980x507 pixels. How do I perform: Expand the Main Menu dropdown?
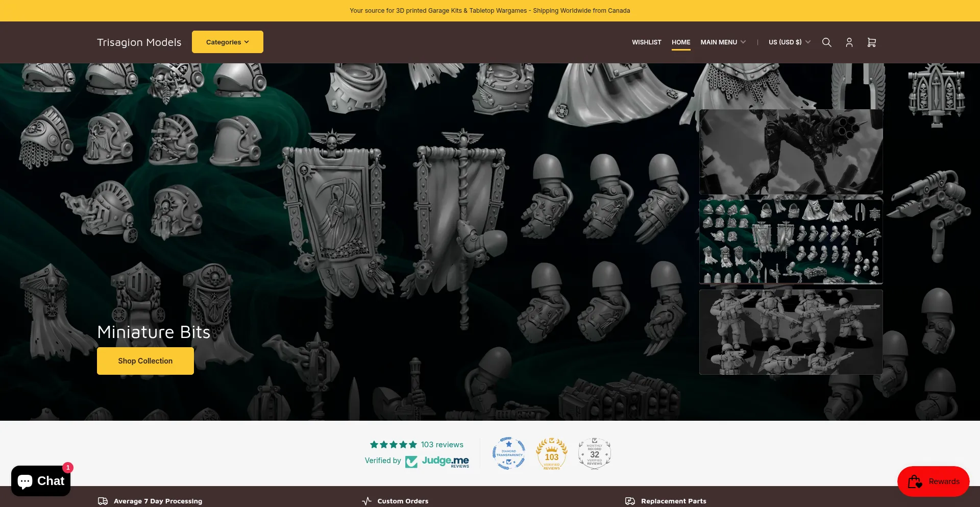pos(723,42)
